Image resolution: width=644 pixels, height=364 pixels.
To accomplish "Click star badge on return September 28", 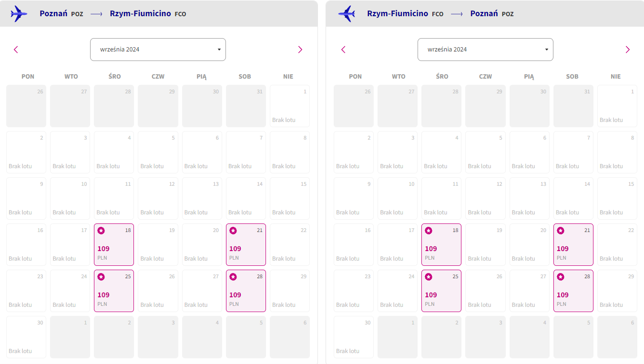I will (561, 277).
